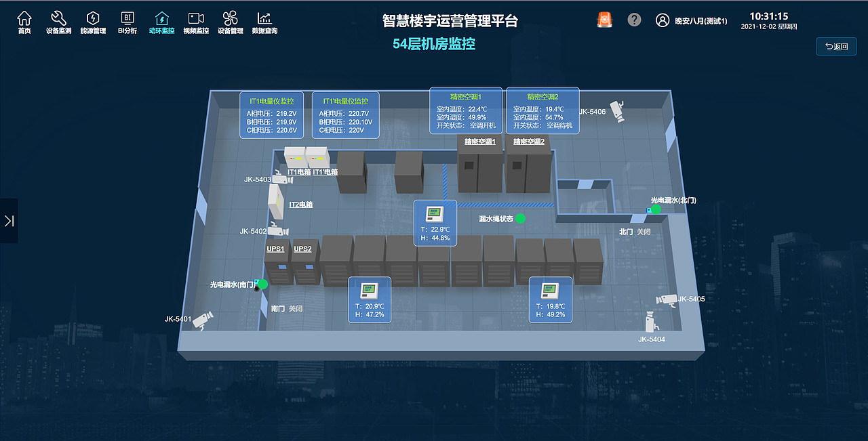Click 室内温度 22.4℃ reading
This screenshot has height=441, width=868.
click(x=463, y=108)
